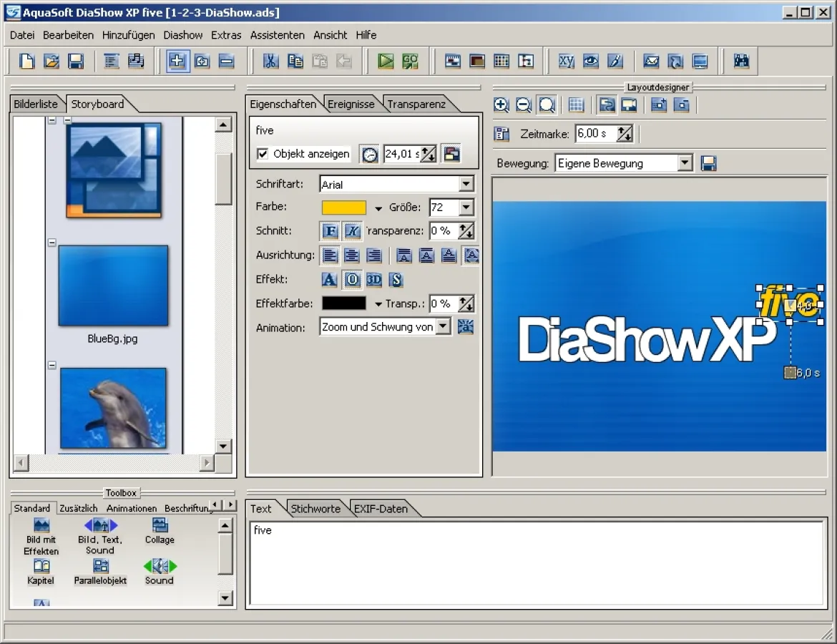Toggle italic font style K button
This screenshot has width=837, height=644.
(x=352, y=231)
